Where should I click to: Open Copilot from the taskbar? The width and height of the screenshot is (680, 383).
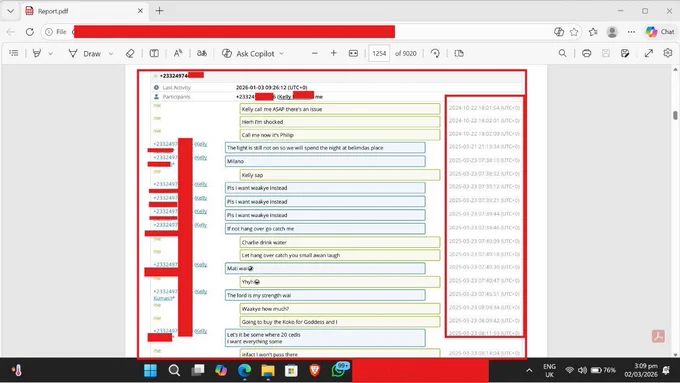(x=221, y=370)
